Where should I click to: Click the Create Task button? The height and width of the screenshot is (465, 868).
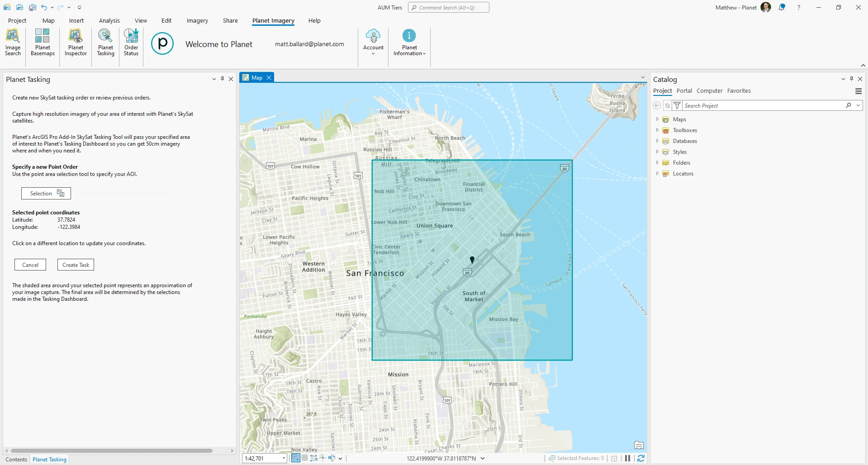pos(76,265)
